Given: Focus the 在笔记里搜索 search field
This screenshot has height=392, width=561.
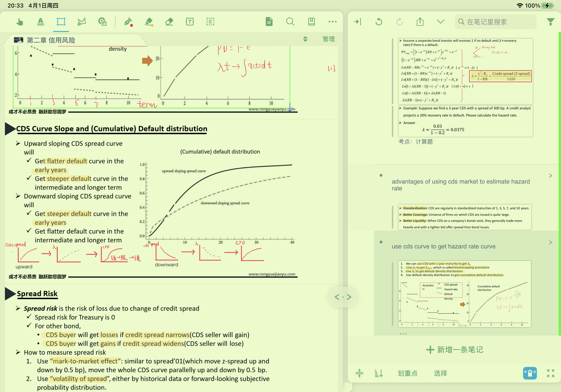Looking at the screenshot, I should (x=495, y=22).
